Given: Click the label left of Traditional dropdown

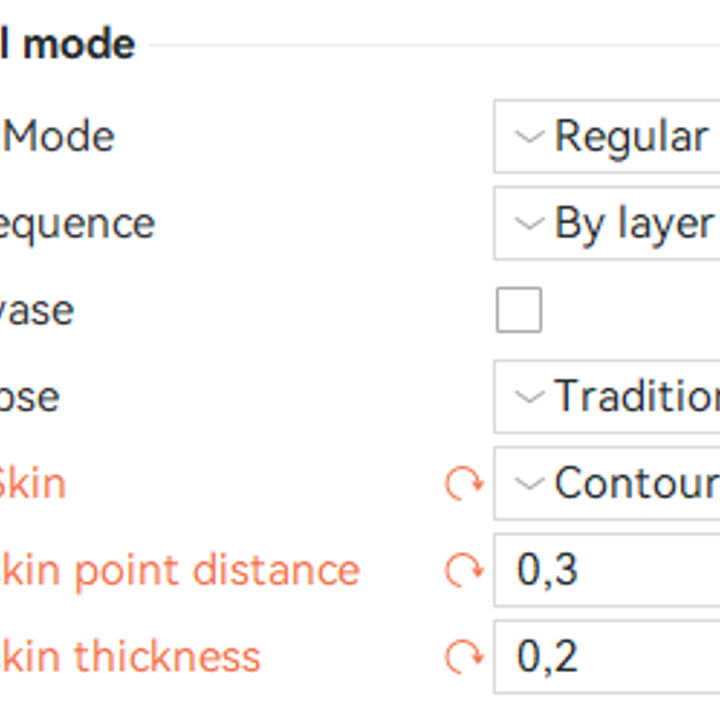Looking at the screenshot, I should [30, 397].
